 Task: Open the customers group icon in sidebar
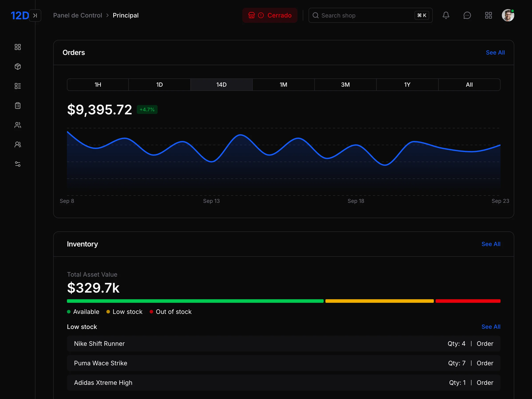(x=18, y=125)
